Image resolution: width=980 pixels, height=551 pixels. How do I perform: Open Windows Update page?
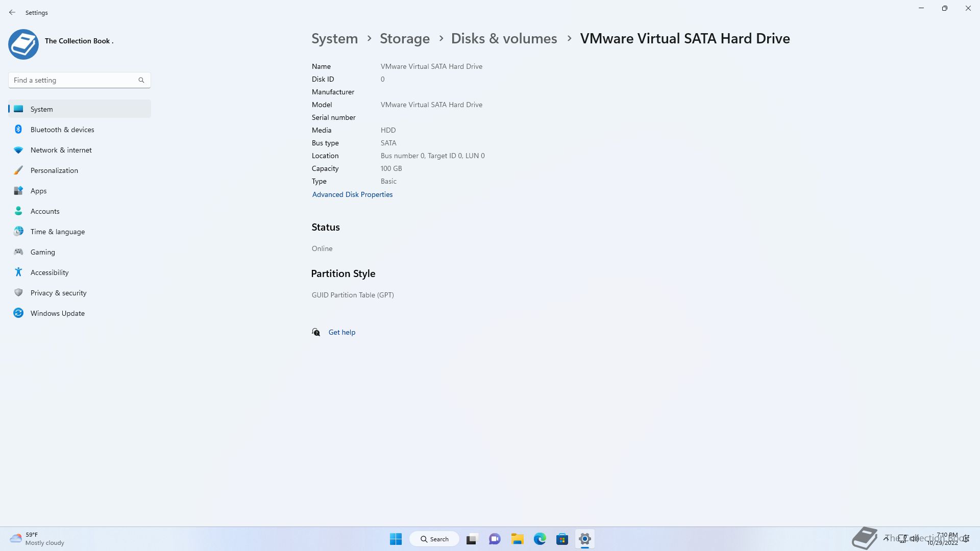80,313
